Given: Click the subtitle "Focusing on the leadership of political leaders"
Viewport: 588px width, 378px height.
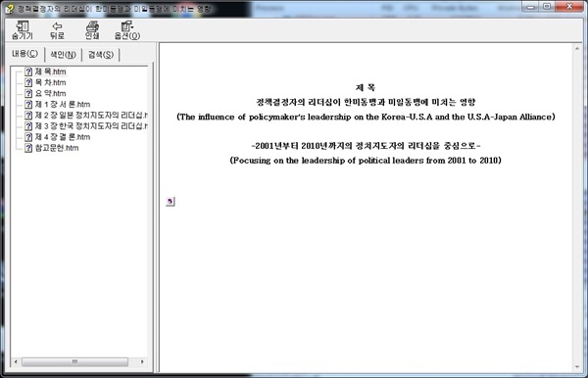Looking at the screenshot, I should 366,161.
